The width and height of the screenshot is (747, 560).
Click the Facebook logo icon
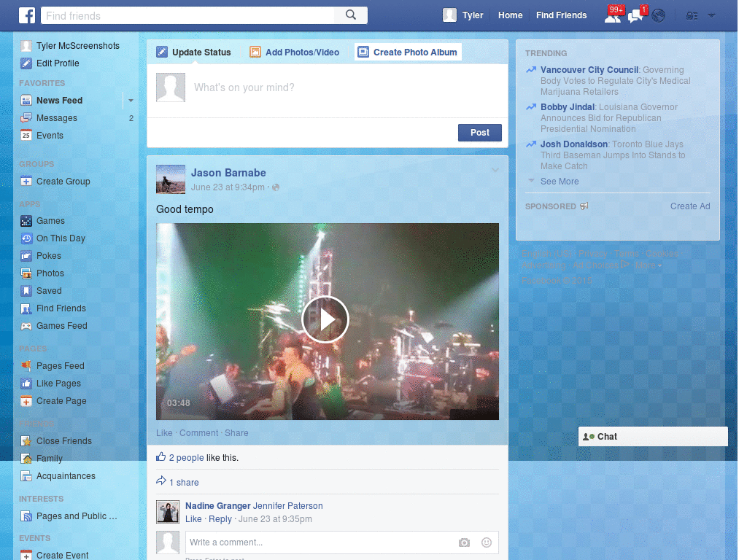click(27, 15)
